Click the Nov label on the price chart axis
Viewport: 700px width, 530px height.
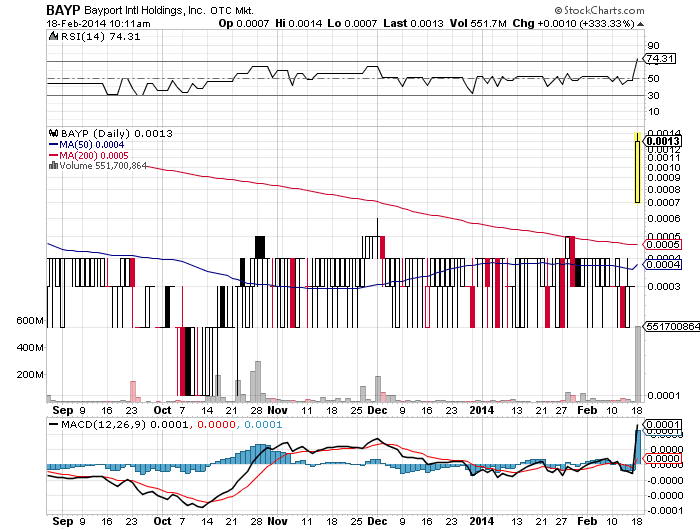(277, 410)
